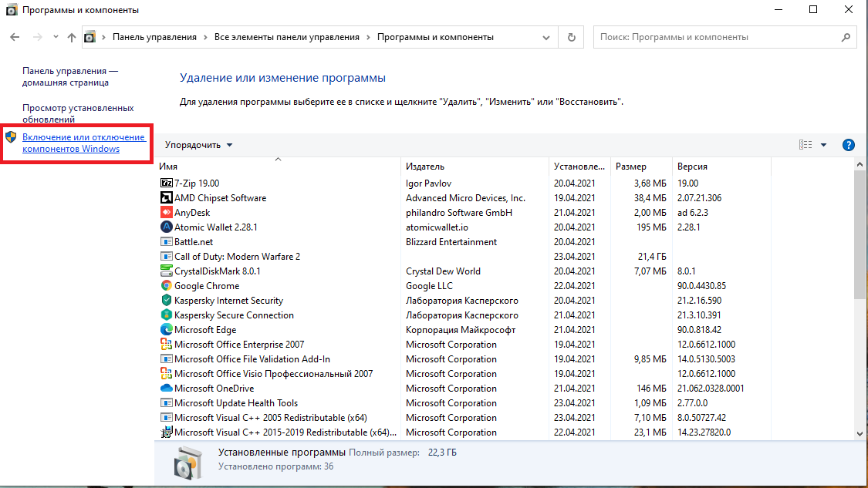868x488 pixels.
Task: Click the 7-Zip 19.00 program icon
Action: click(x=166, y=183)
